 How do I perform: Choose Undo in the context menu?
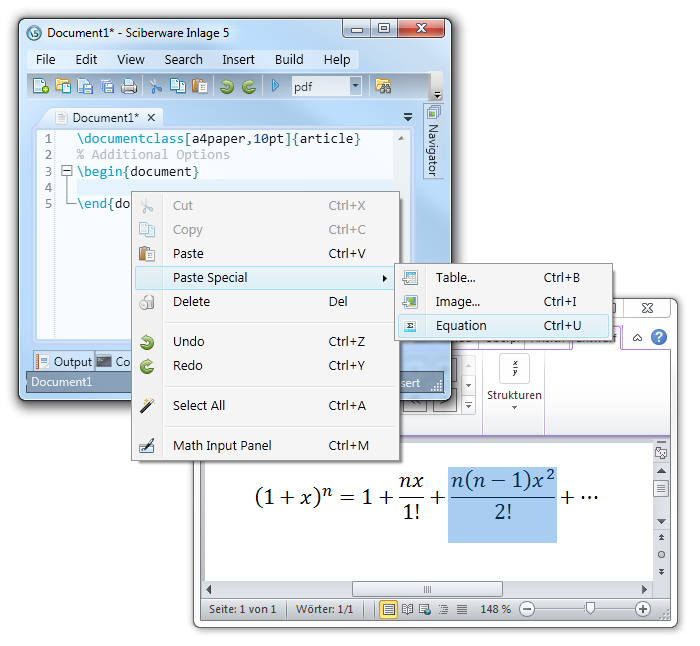click(265, 342)
